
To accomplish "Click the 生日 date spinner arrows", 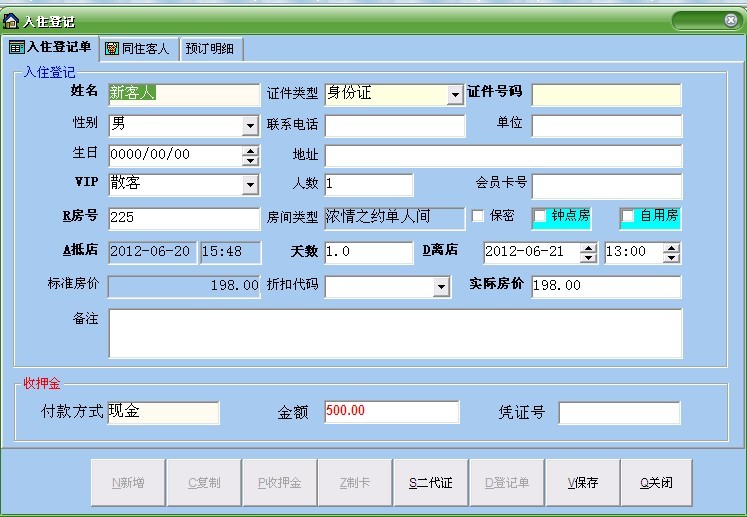I will coord(250,156).
